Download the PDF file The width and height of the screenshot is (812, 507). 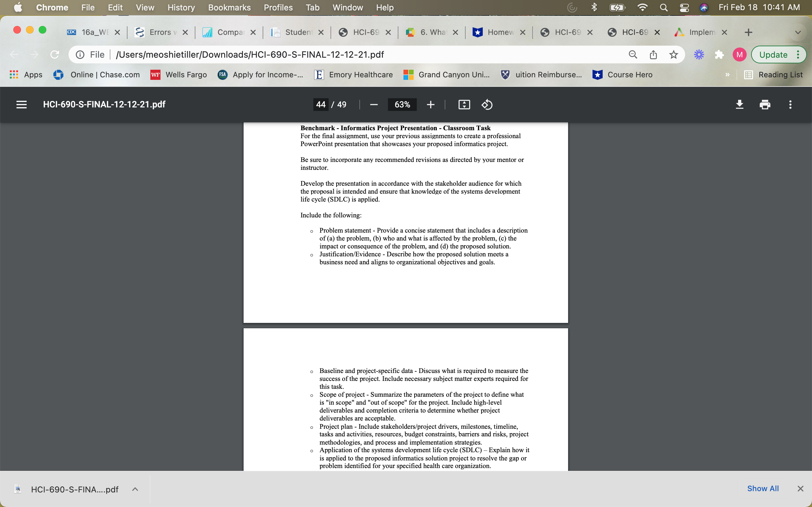click(x=740, y=104)
